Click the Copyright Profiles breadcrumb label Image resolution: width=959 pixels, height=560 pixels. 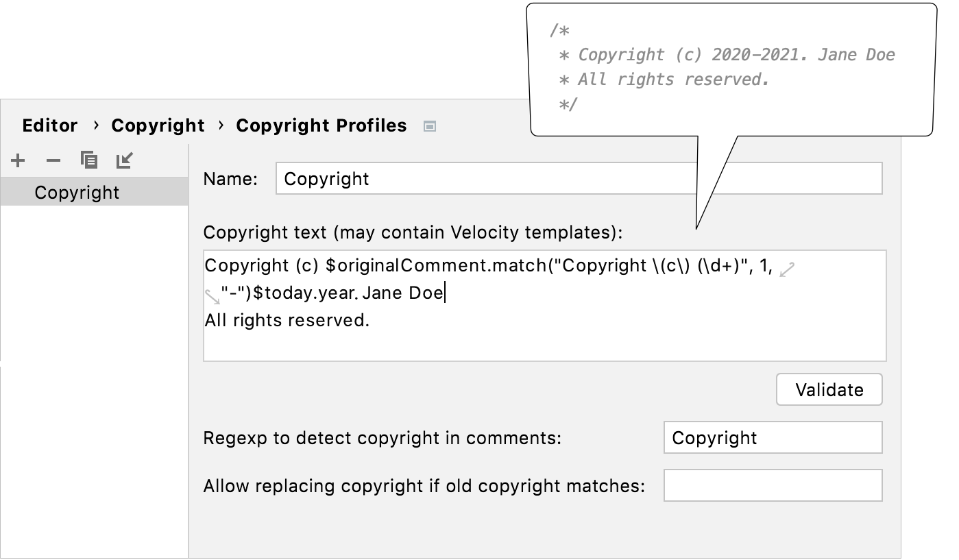pyautogui.click(x=321, y=125)
